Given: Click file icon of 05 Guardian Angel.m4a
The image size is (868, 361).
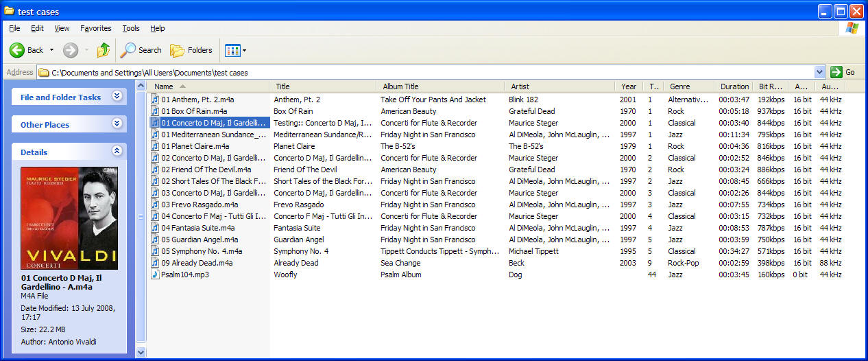Looking at the screenshot, I should 155,240.
